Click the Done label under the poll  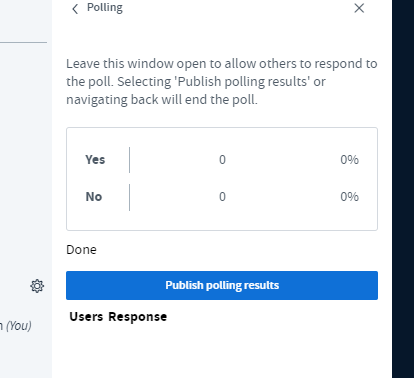pyautogui.click(x=81, y=250)
